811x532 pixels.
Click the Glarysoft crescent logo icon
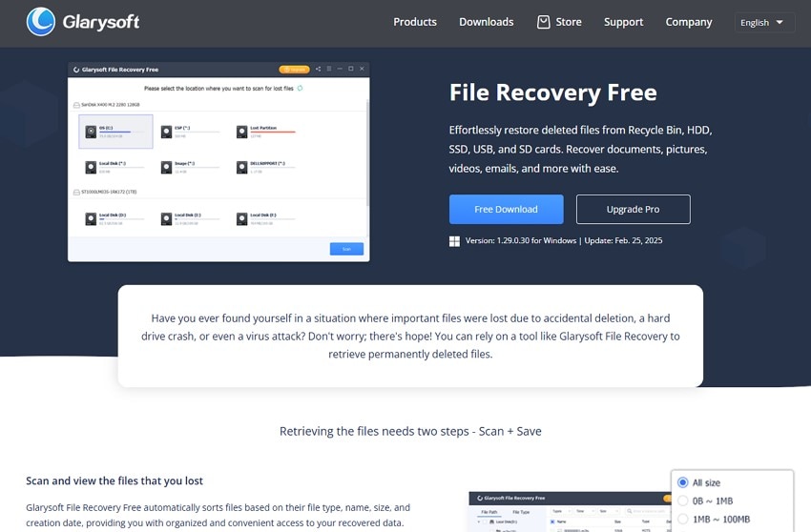tap(40, 22)
